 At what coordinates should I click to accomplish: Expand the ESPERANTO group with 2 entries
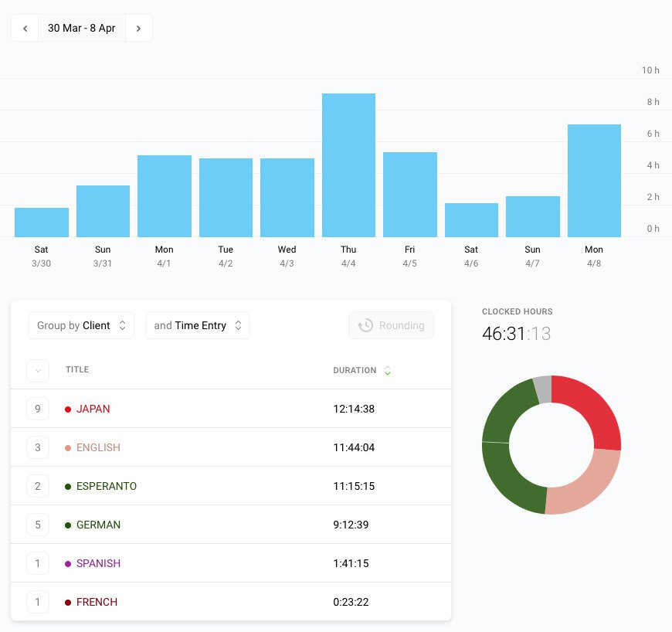[38, 486]
